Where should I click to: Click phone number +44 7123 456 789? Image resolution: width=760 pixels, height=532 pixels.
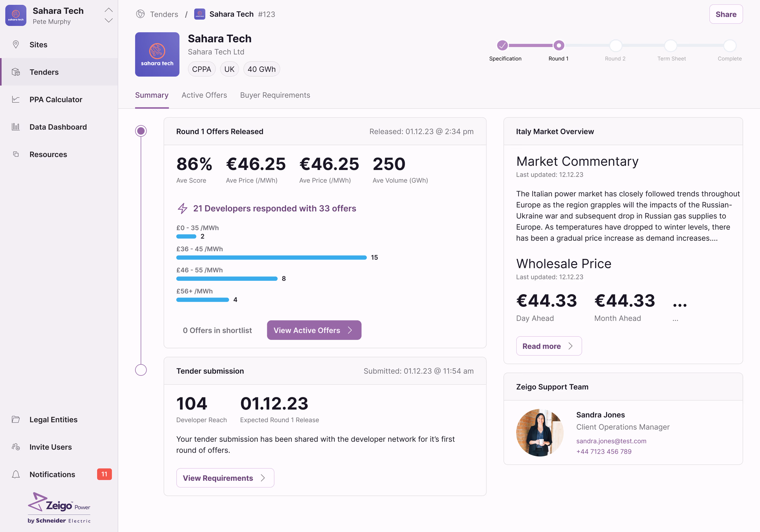[x=604, y=451]
